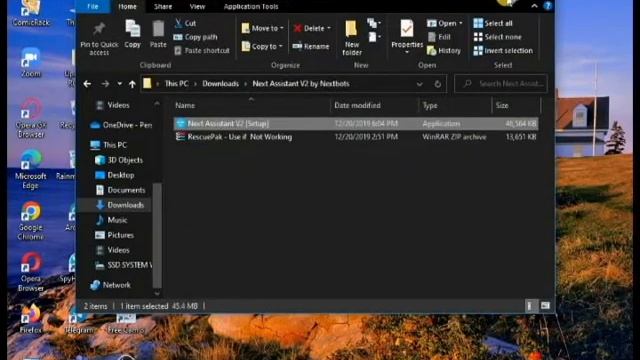Open the Music folder in sidebar

coord(111,220)
